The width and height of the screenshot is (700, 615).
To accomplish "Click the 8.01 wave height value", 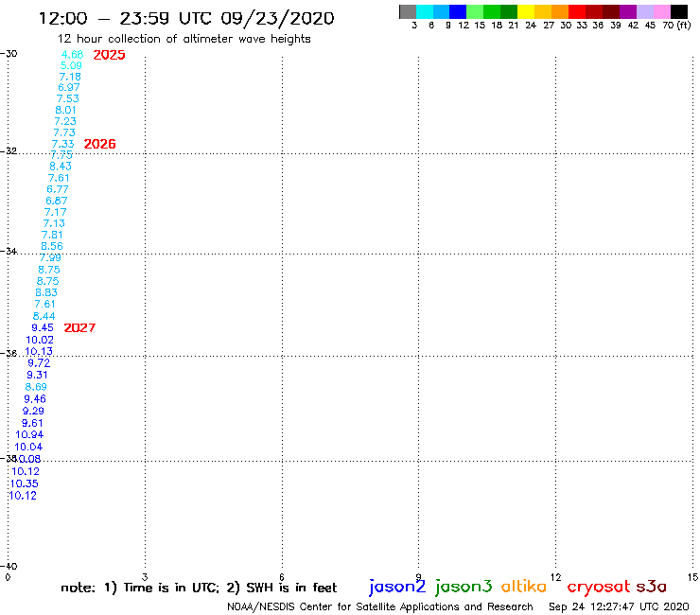I will pyautogui.click(x=65, y=110).
